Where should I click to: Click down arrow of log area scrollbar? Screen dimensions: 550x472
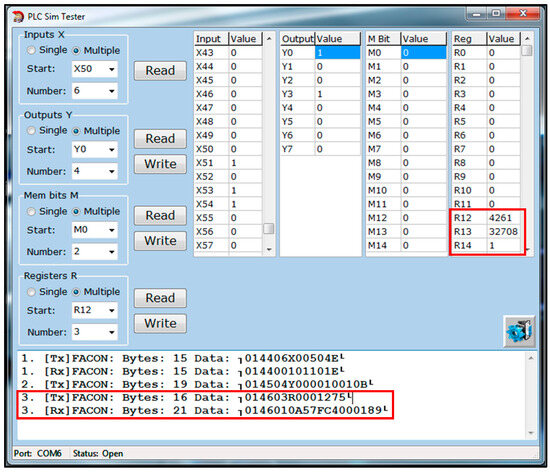[x=531, y=433]
